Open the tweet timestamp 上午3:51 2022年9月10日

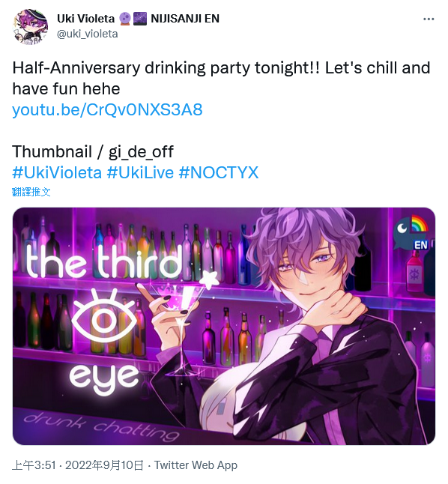pos(78,465)
